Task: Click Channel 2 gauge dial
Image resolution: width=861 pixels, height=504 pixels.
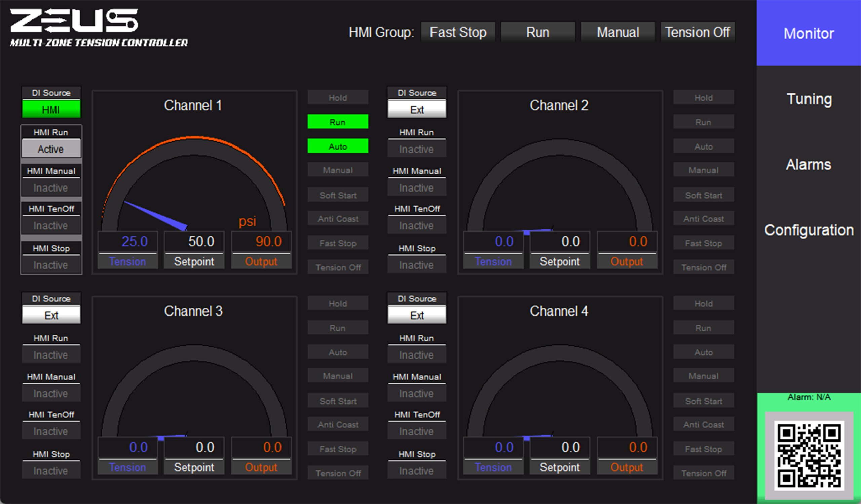Action: (560, 184)
